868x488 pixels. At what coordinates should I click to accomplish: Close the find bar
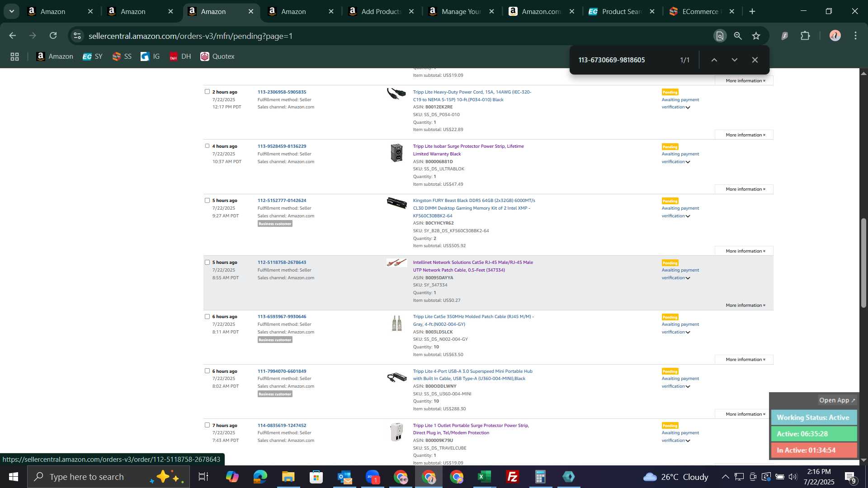(755, 60)
